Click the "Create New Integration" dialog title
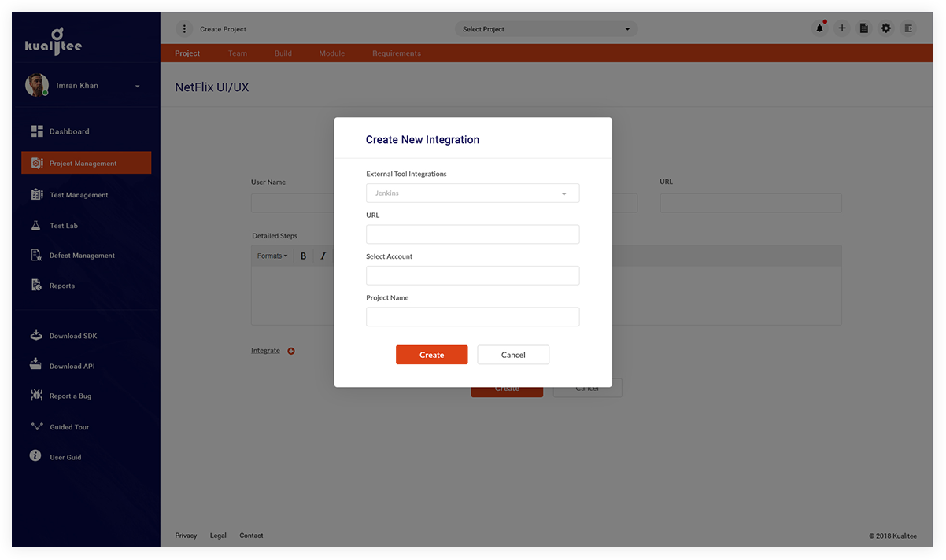Image resolution: width=946 pixels, height=560 pixels. (423, 140)
